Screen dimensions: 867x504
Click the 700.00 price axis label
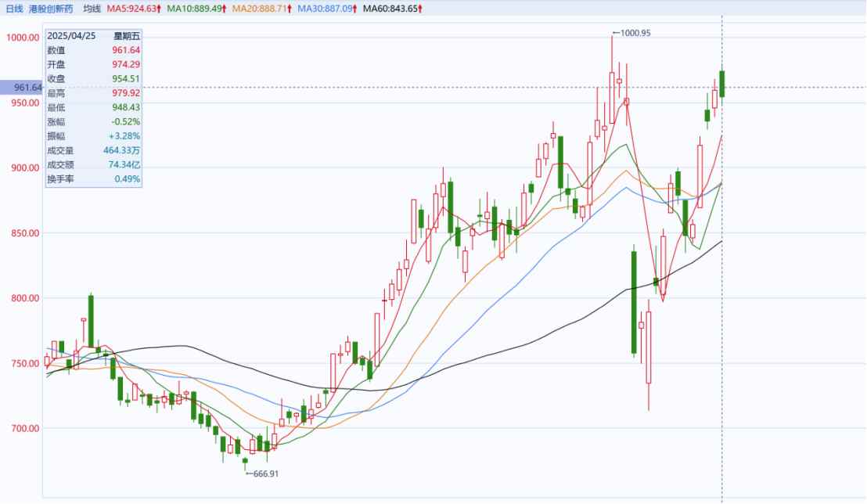point(26,429)
